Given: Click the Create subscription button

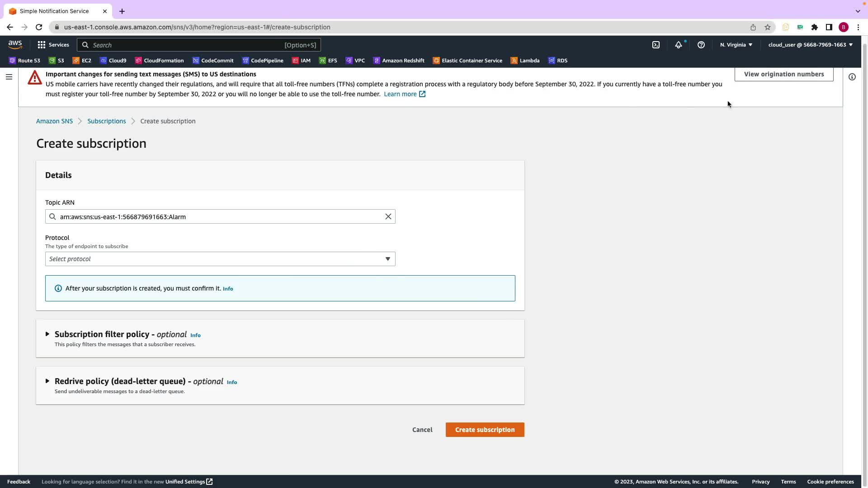Looking at the screenshot, I should click(485, 430).
